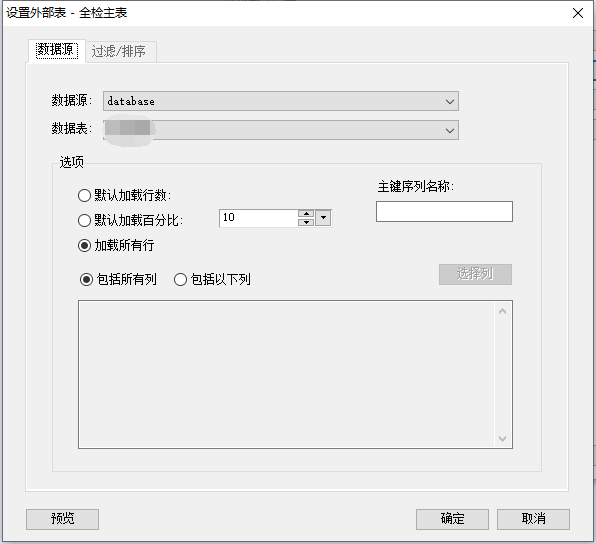The height and width of the screenshot is (544, 596).
Task: Cancel with the 取消 button
Action: pos(533,519)
